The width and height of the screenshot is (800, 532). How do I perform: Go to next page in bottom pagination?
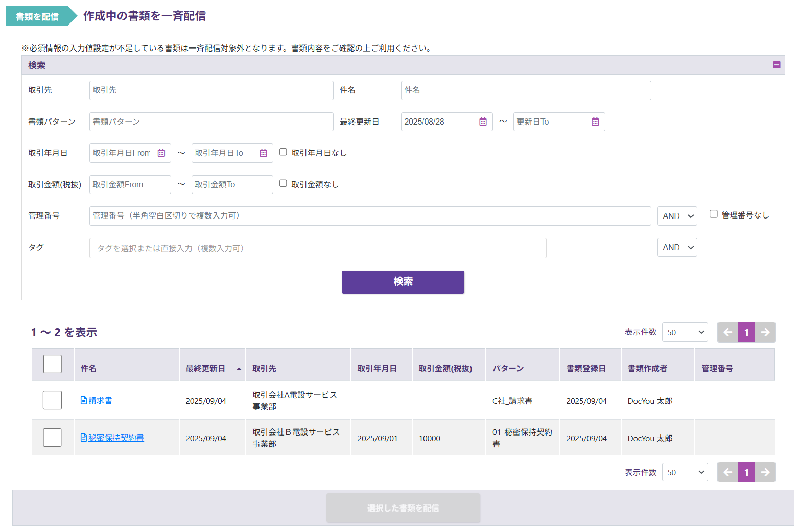coord(765,472)
